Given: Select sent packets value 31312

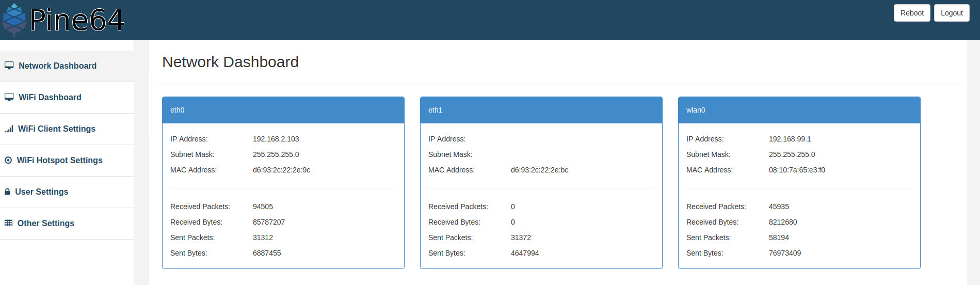Looking at the screenshot, I should click(263, 237).
